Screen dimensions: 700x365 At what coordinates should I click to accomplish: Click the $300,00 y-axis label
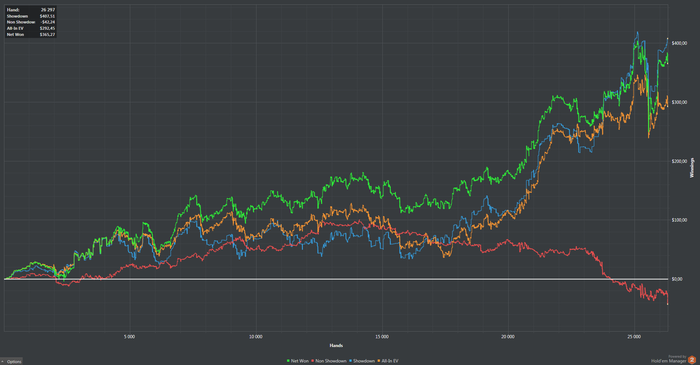[679, 102]
